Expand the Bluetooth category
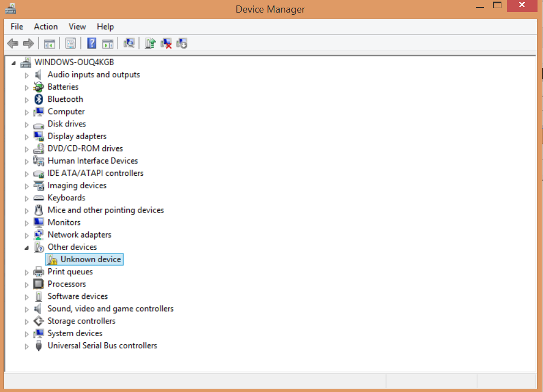543x392 pixels. coord(27,100)
